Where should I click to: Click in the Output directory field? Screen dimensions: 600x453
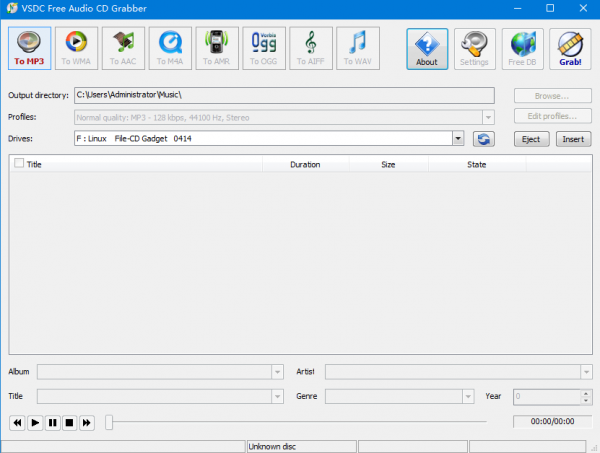(284, 95)
